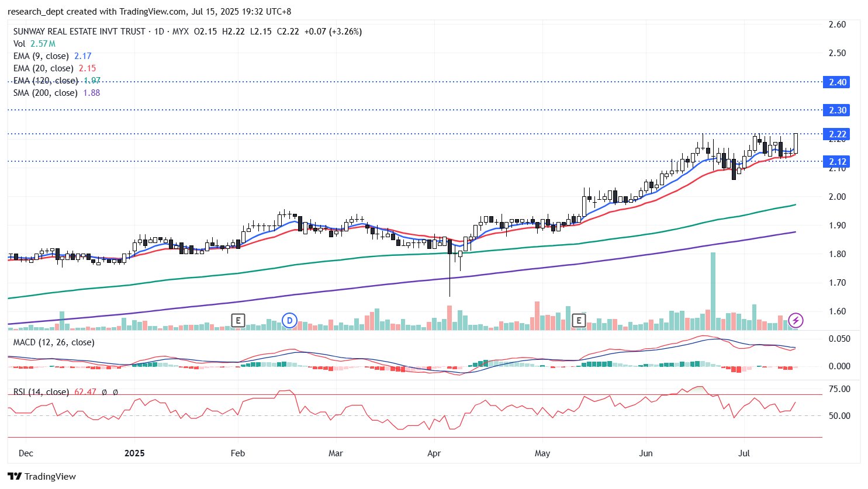
Task: Click the 2.60 price axis label
Action: tap(837, 25)
